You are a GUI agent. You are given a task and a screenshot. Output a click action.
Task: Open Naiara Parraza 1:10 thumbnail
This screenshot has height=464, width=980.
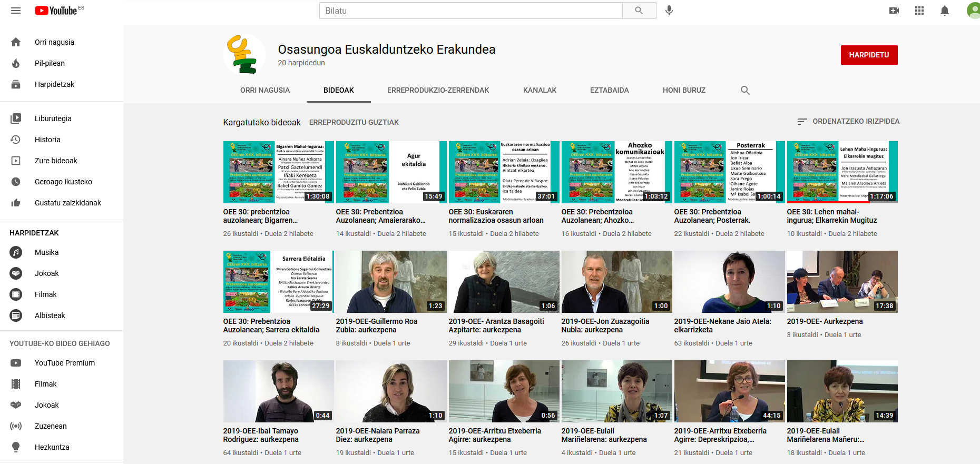click(x=391, y=391)
